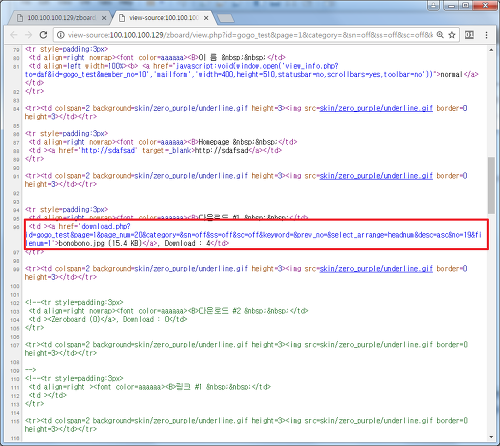Image resolution: width=500 pixels, height=446 pixels.
Task: Click the scrollbar down arrow
Action: pyautogui.click(x=491, y=437)
